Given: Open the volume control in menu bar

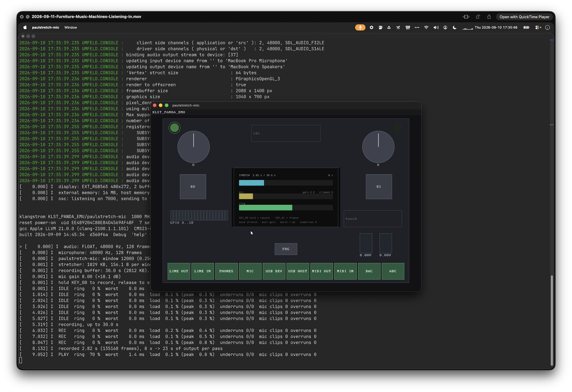Looking at the screenshot, I should [x=436, y=27].
